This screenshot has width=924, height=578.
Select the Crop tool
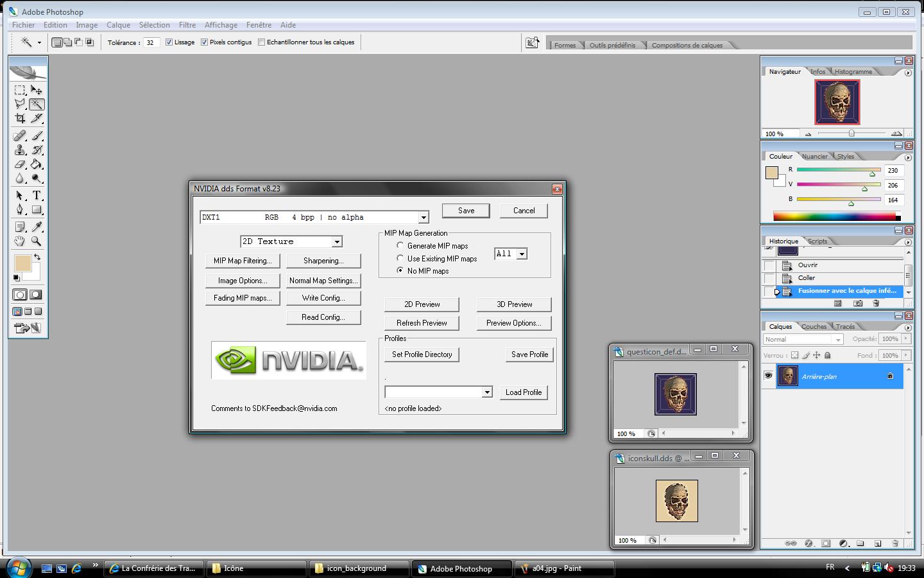coord(20,118)
